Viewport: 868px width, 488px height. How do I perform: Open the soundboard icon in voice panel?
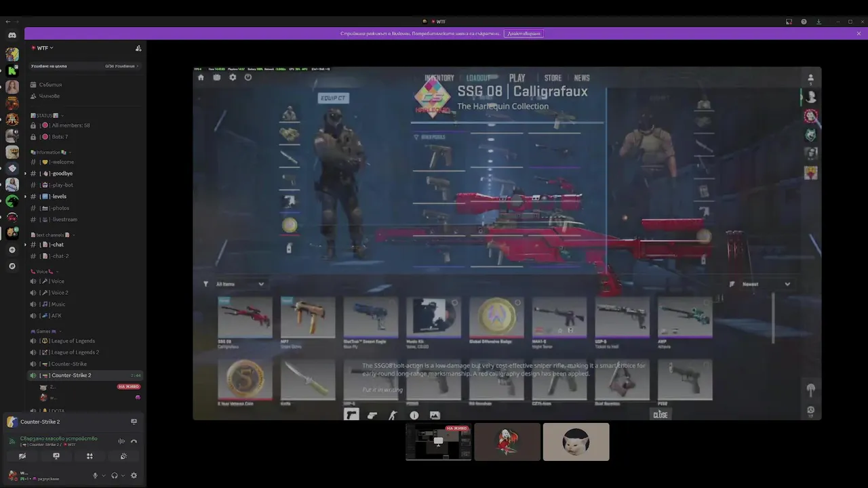coord(123,456)
